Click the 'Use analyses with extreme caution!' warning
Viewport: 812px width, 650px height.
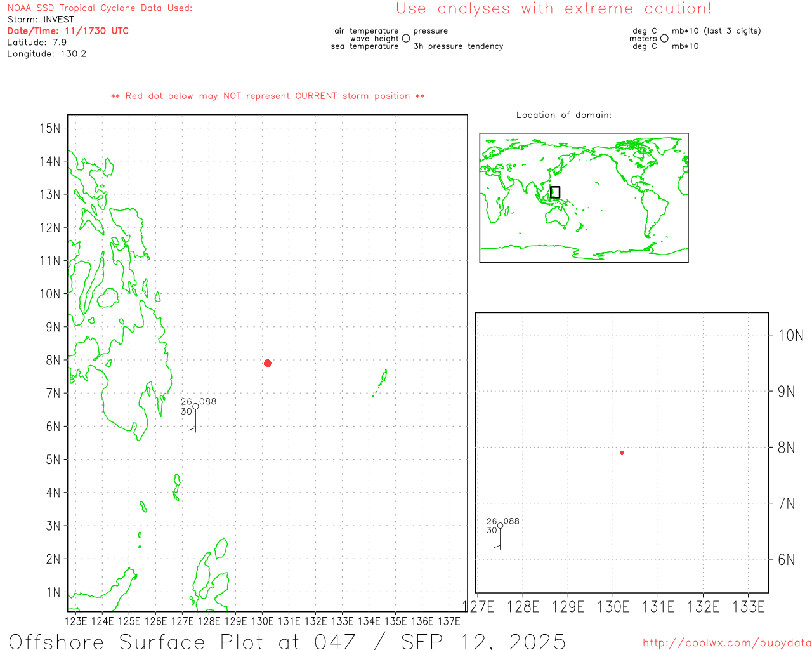click(x=554, y=9)
